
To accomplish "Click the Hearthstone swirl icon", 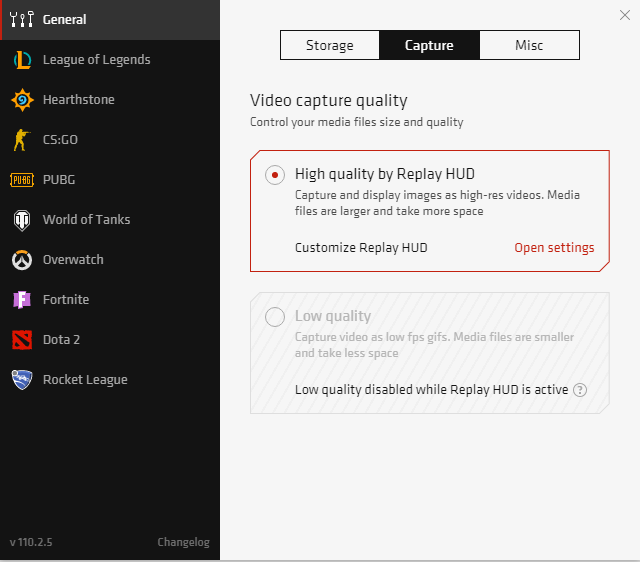I will 22,100.
